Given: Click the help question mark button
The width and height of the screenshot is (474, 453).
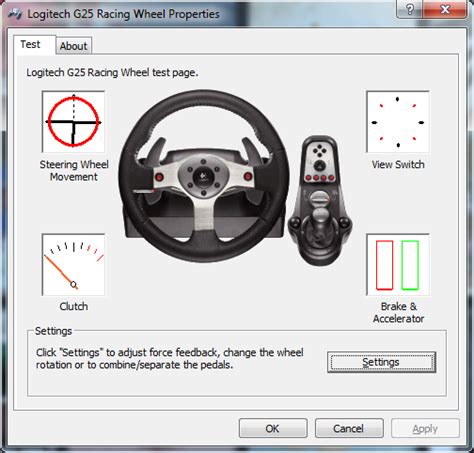Looking at the screenshot, I should tap(410, 9).
